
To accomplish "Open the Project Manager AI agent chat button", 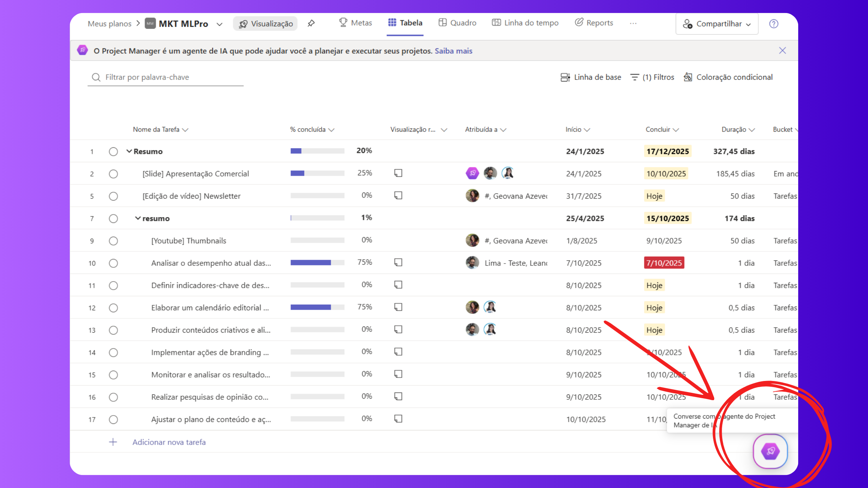I will tap(770, 451).
